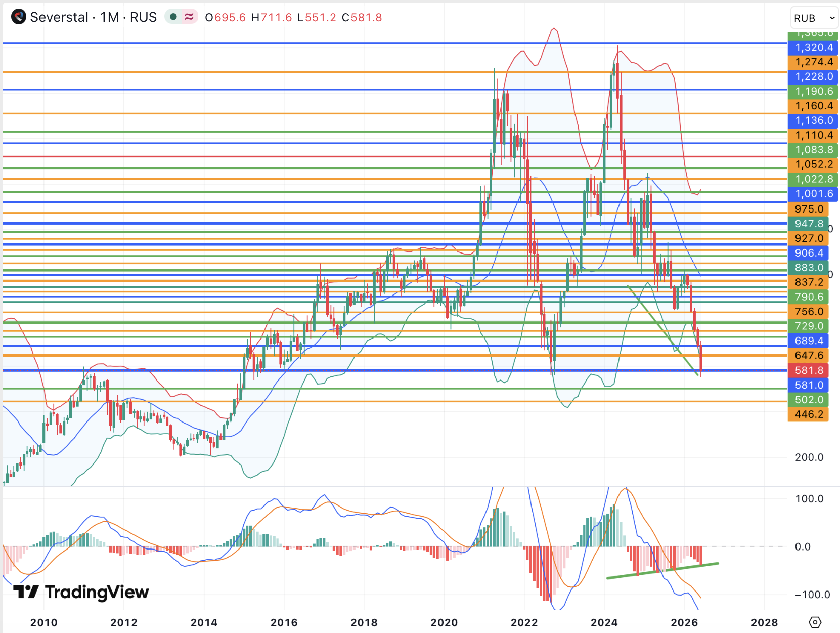Click the blue 581.0 price label
The height and width of the screenshot is (633, 840).
[x=808, y=385]
